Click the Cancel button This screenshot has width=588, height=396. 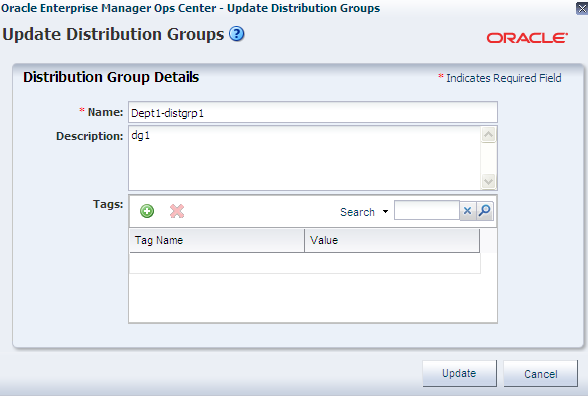point(540,374)
